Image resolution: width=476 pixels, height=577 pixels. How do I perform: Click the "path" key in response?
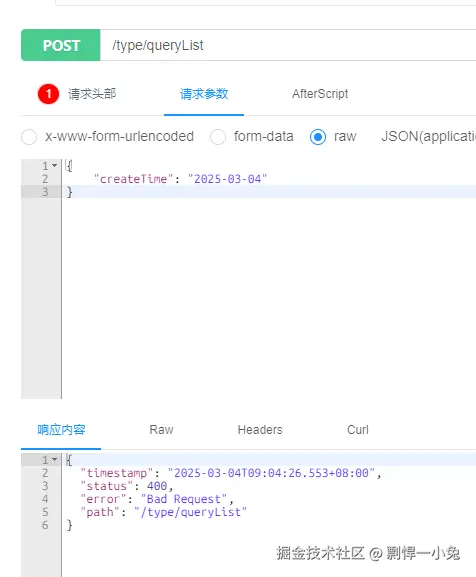click(x=100, y=512)
